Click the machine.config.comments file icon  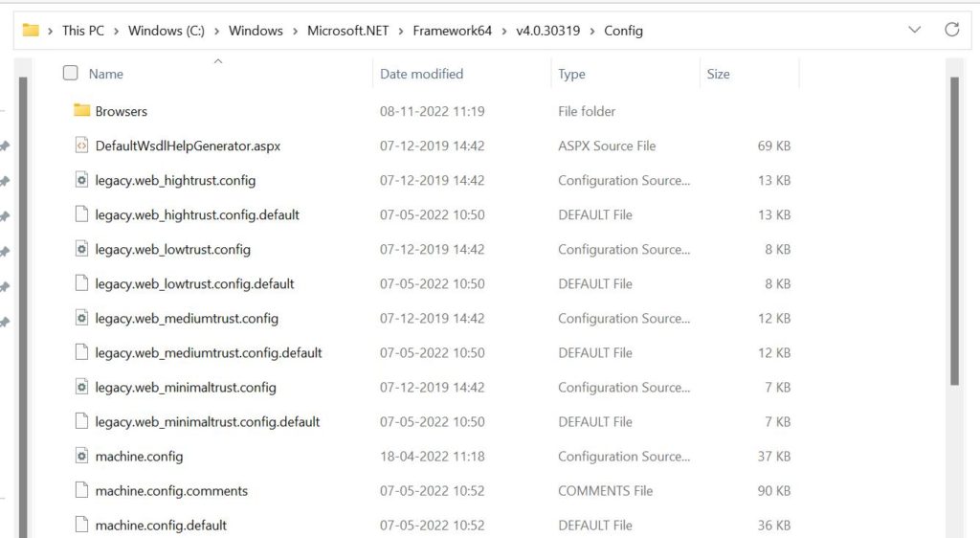click(81, 491)
